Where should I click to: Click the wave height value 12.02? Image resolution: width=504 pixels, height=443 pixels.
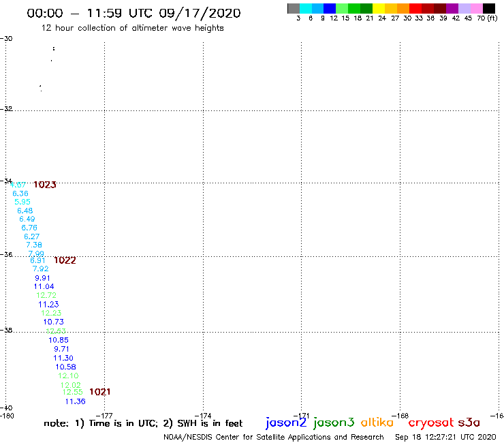pos(71,385)
